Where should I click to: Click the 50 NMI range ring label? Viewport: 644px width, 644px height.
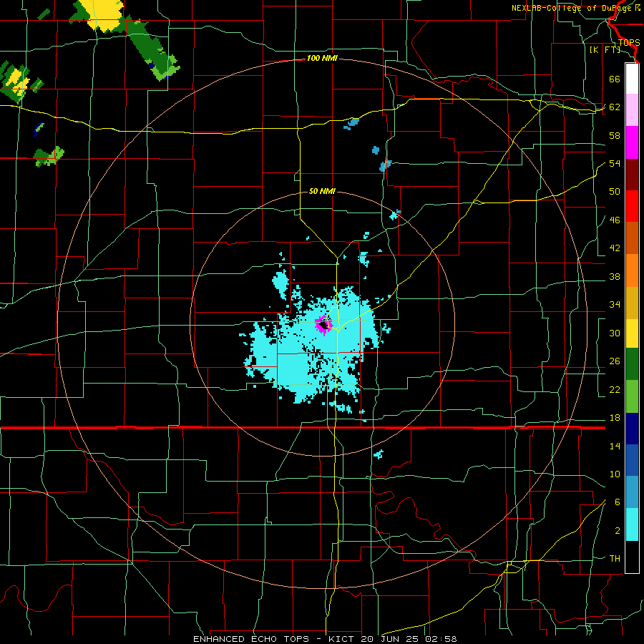322,191
